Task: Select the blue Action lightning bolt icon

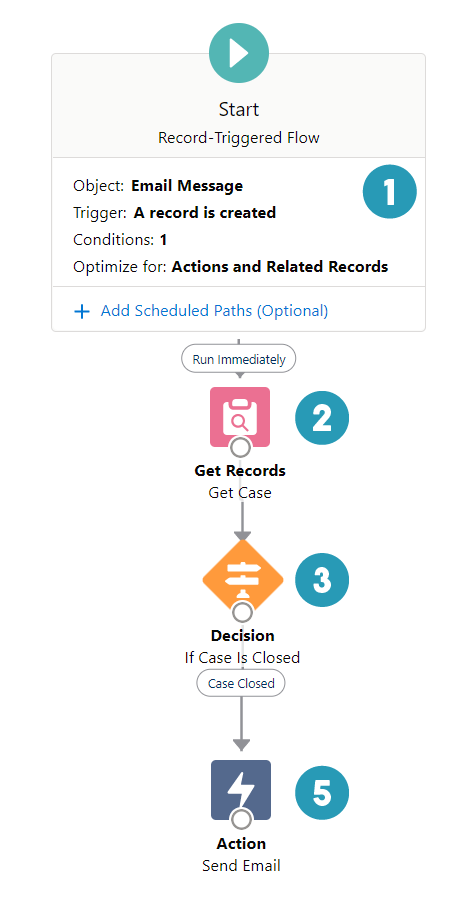Action: [x=241, y=789]
